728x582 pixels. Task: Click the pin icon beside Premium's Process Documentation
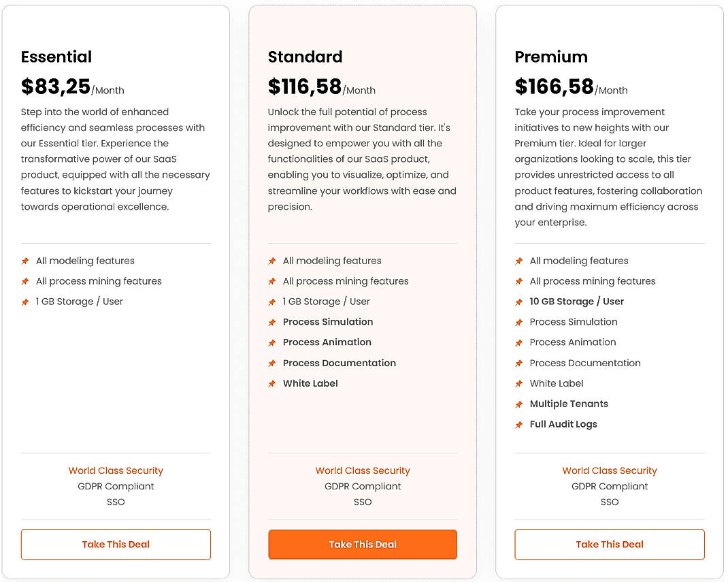click(x=519, y=363)
